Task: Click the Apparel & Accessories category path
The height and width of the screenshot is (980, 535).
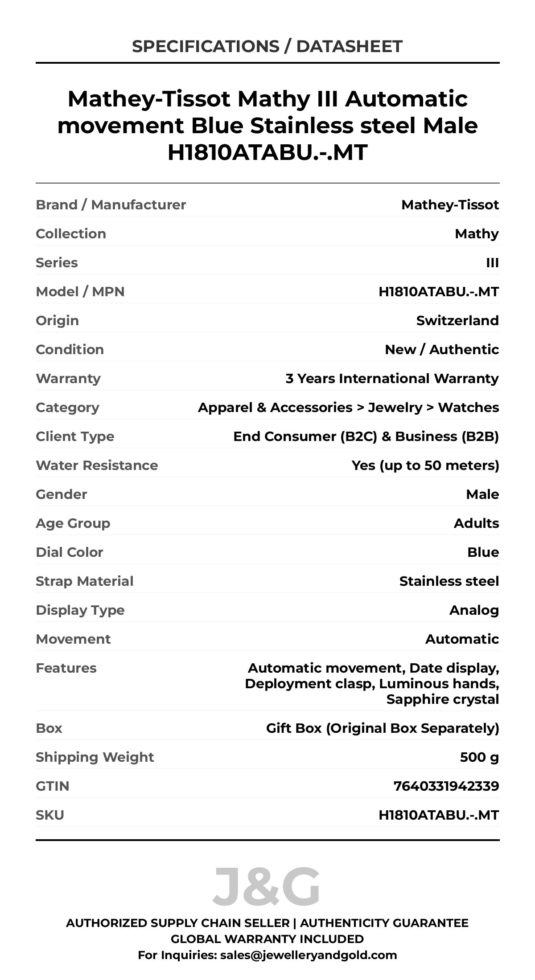Action: pos(348,408)
